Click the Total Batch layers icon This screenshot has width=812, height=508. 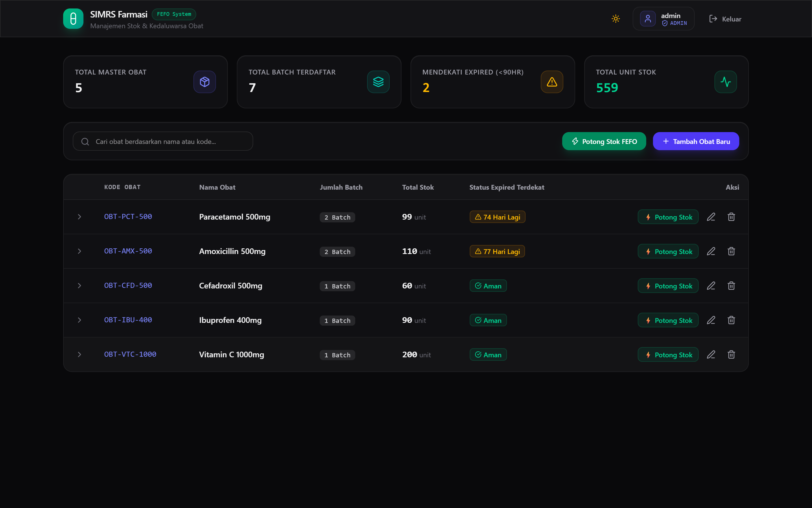[x=378, y=82]
